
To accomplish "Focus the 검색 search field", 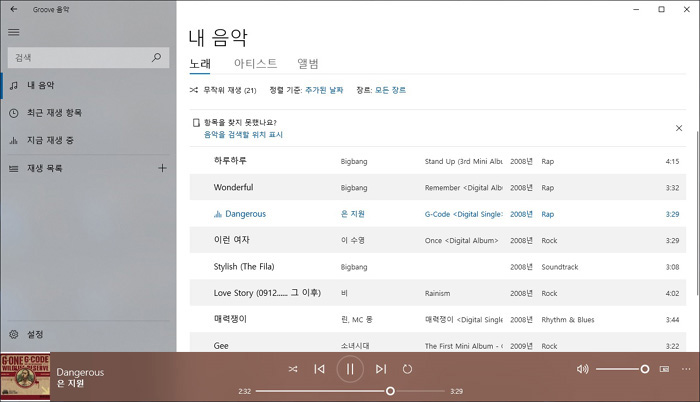I will 88,58.
